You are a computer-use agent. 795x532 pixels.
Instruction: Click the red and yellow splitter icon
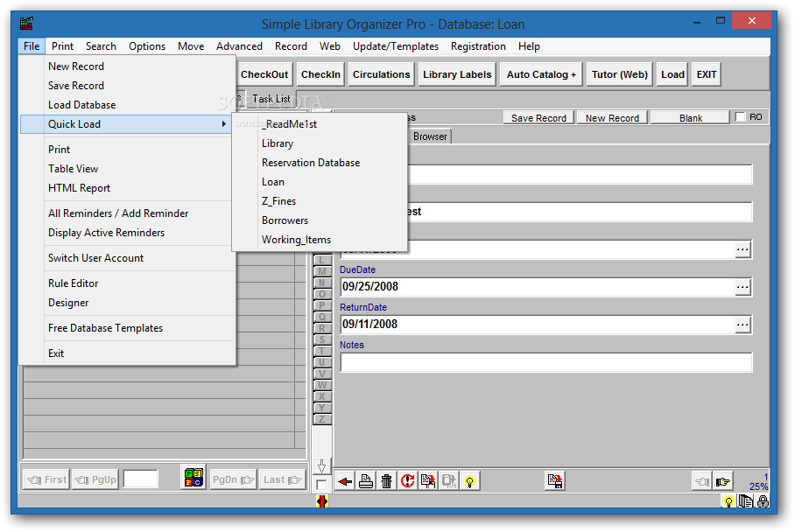(x=322, y=501)
